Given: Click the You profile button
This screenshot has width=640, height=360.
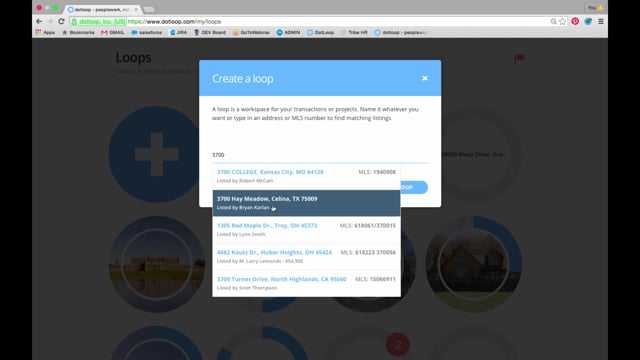Looking at the screenshot, I should point(595,8).
